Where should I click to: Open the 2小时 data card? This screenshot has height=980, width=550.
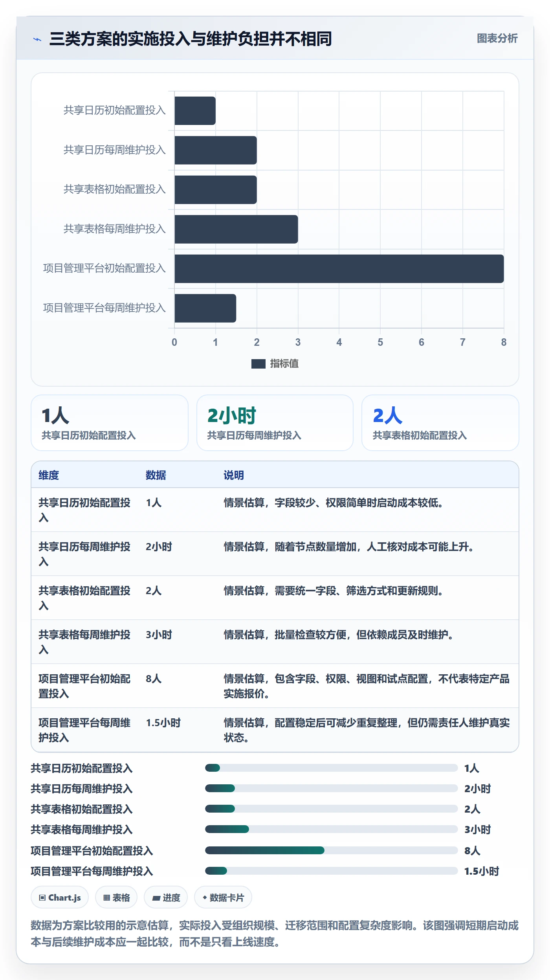click(275, 423)
